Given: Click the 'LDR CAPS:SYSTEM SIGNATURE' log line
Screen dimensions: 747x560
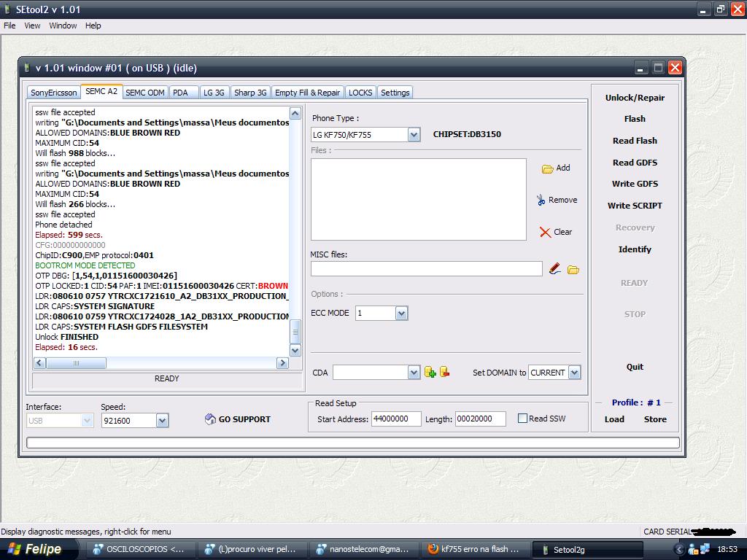Looking at the screenshot, I should click(x=95, y=306).
